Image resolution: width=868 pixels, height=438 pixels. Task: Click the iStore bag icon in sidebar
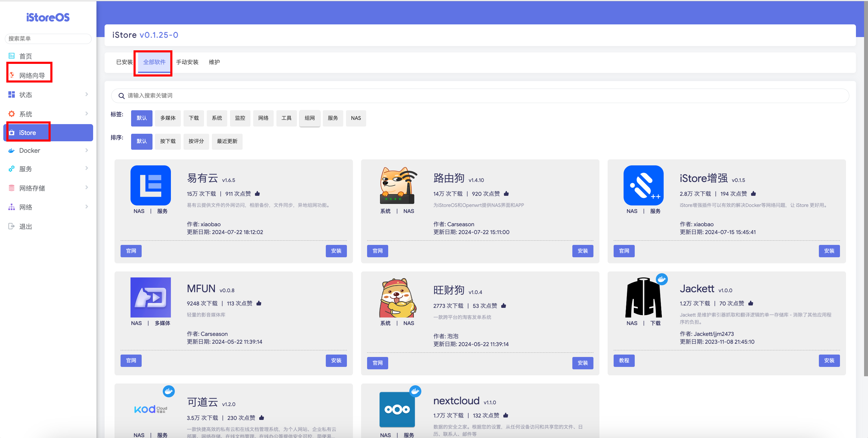11,133
